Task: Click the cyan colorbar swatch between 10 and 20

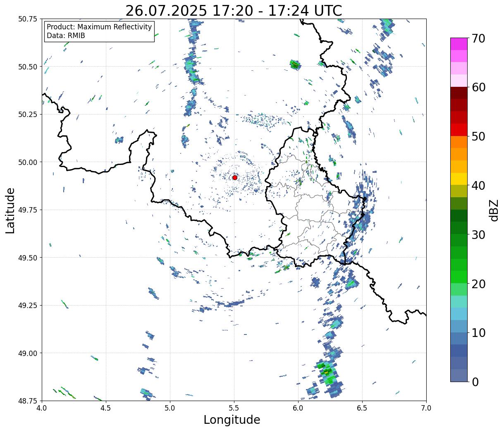Action: tap(459, 313)
